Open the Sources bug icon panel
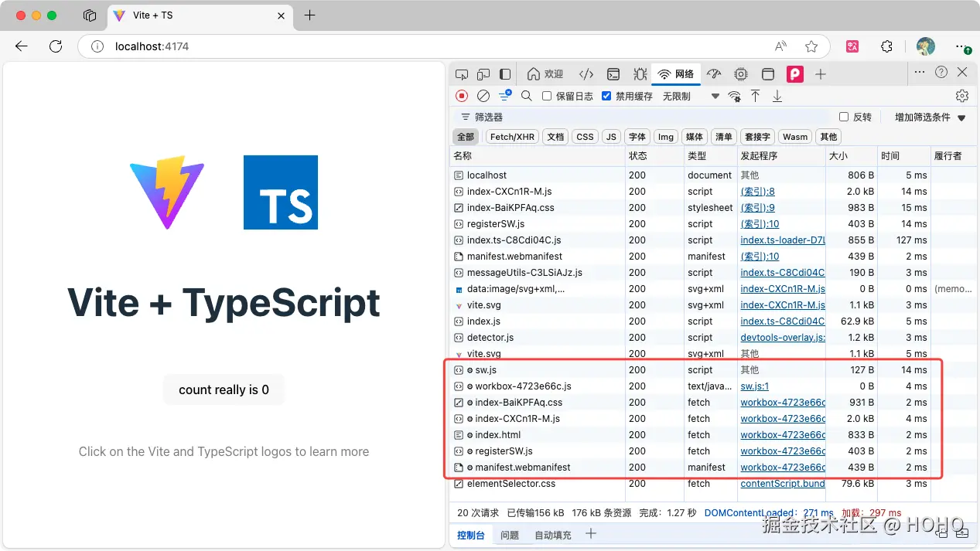 pos(640,74)
